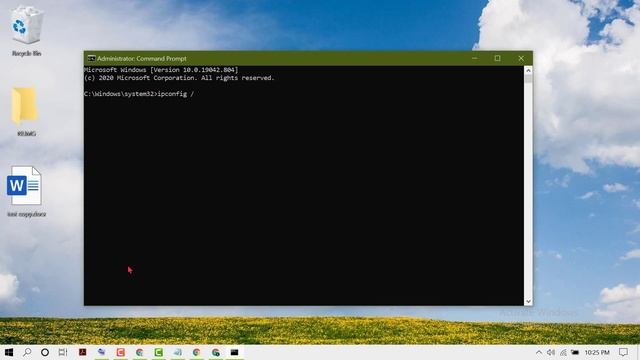Open the Action Center notifications icon
The width and height of the screenshot is (640, 360).
point(623,352)
